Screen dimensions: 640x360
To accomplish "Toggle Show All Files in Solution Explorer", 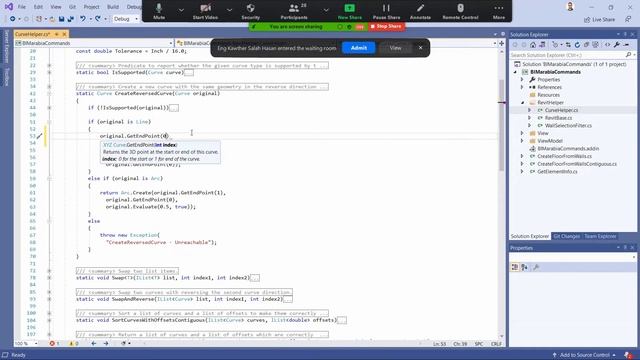I will click(596, 45).
